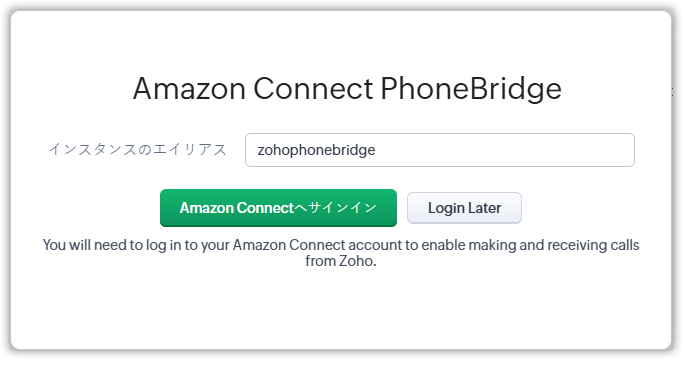Click the 'from Zoho.' line of text
The image size is (683, 390).
tap(341, 261)
